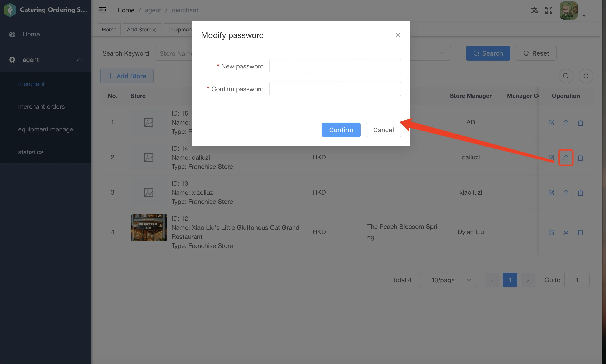Confirm the password change
The image size is (606, 364).
click(x=341, y=130)
